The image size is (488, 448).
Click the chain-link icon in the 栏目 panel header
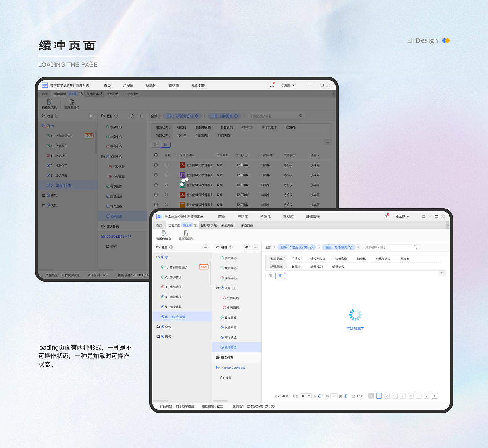click(x=246, y=247)
